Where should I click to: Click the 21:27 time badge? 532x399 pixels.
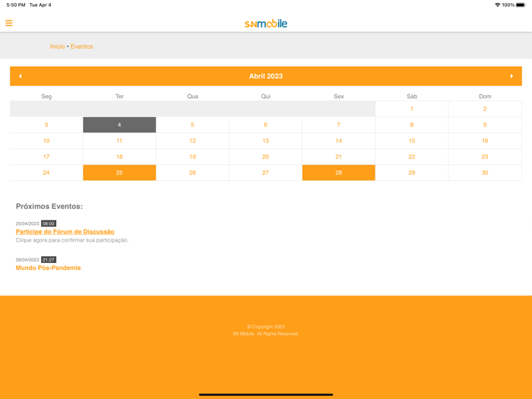[49, 260]
